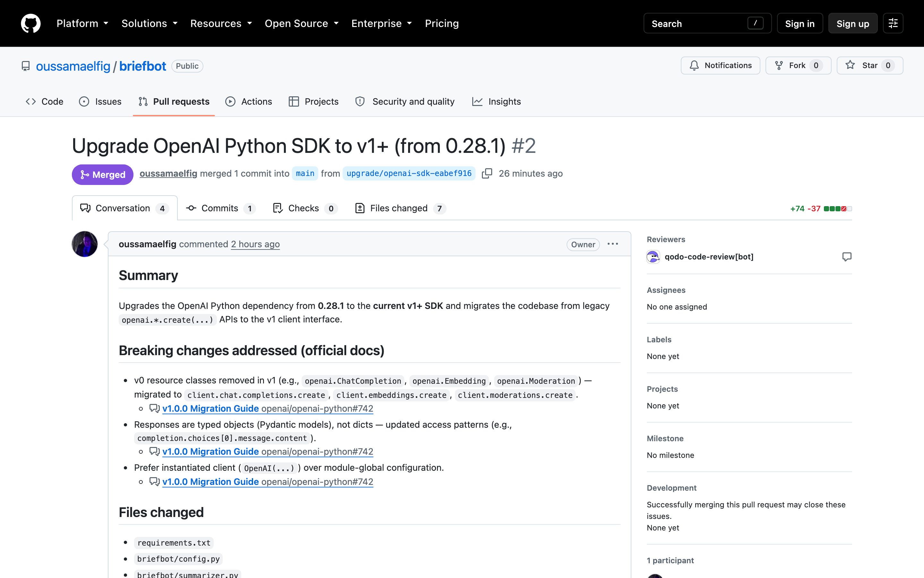
Task: Click the qodo-code-review bot avatar
Action: coord(653,257)
